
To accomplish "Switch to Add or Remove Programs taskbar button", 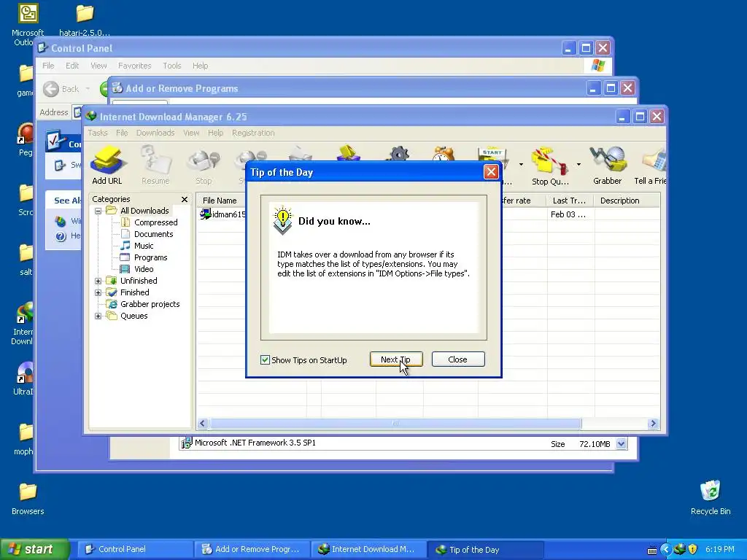I will point(252,550).
